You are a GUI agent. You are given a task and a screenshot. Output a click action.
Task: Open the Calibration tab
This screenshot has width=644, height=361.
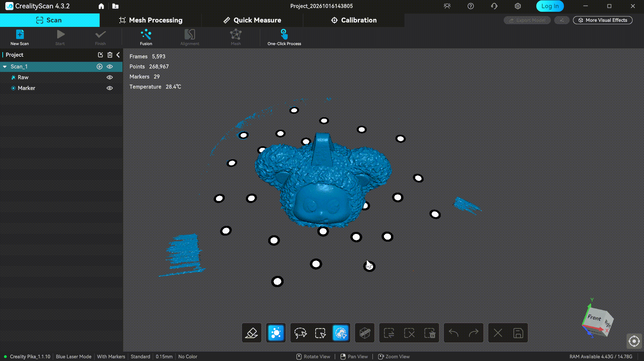[354, 20]
